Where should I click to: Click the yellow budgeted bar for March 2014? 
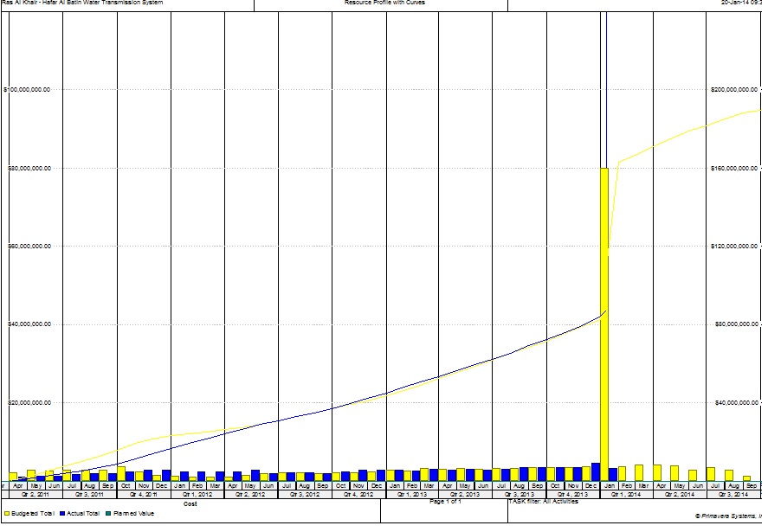[x=639, y=473]
